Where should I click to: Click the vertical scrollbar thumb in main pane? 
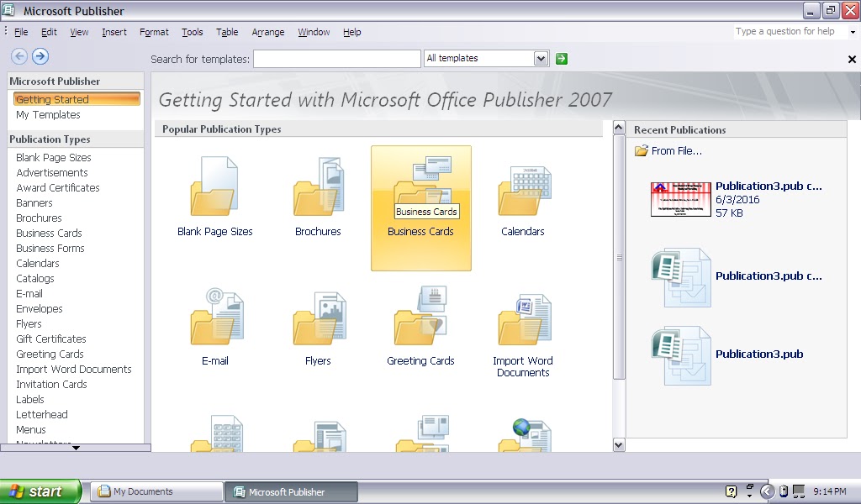click(619, 257)
